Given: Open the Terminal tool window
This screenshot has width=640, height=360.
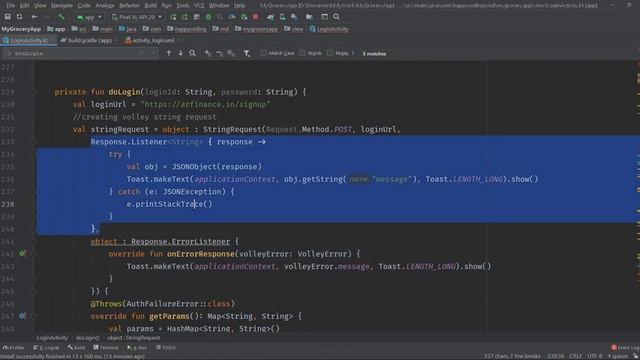Looking at the screenshot, I should pyautogui.click(x=106, y=348).
